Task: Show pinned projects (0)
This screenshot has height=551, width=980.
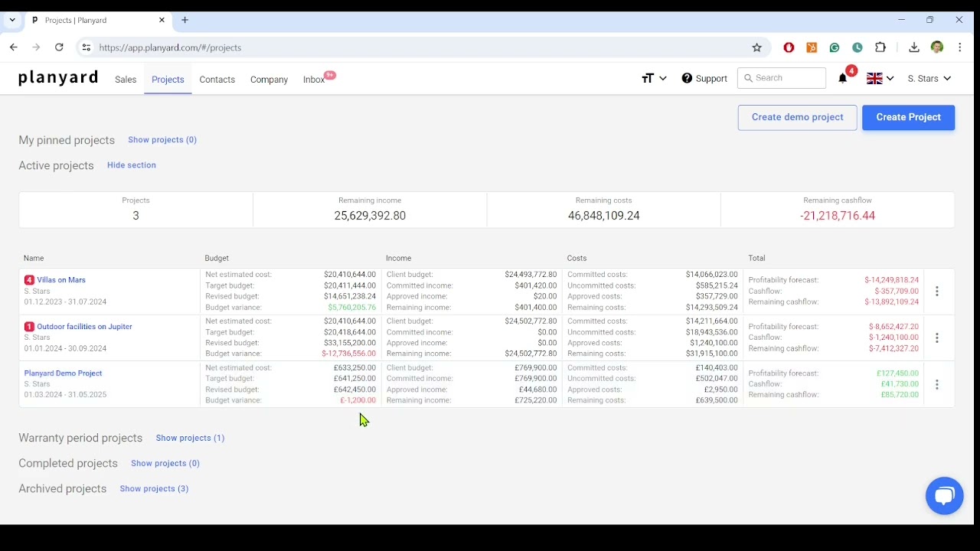Action: click(162, 140)
